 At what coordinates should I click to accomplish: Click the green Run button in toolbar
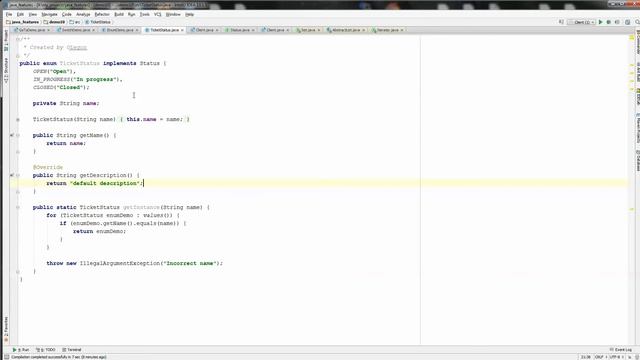(x=600, y=22)
